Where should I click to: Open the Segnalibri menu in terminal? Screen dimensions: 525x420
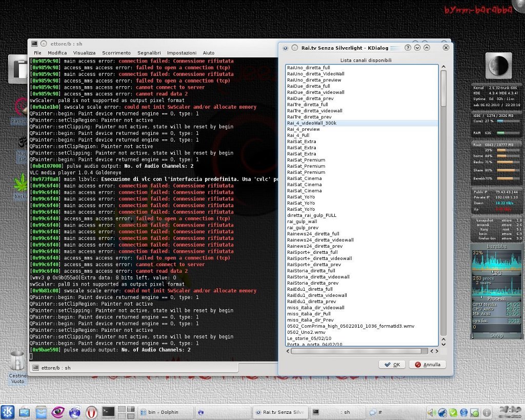click(149, 53)
